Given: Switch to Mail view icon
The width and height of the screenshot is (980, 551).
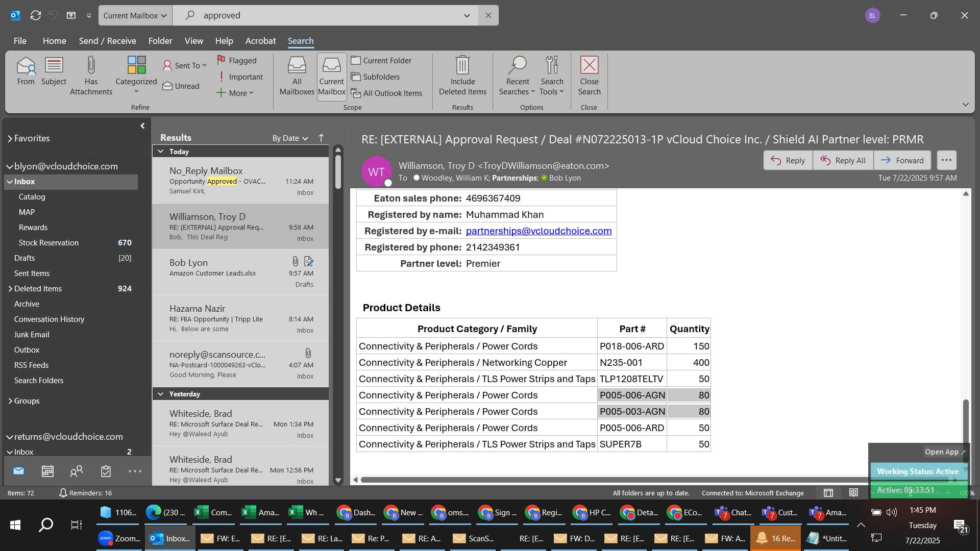Looking at the screenshot, I should [18, 471].
